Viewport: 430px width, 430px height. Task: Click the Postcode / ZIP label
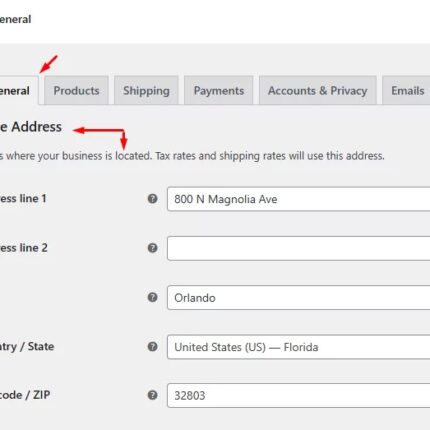25,395
